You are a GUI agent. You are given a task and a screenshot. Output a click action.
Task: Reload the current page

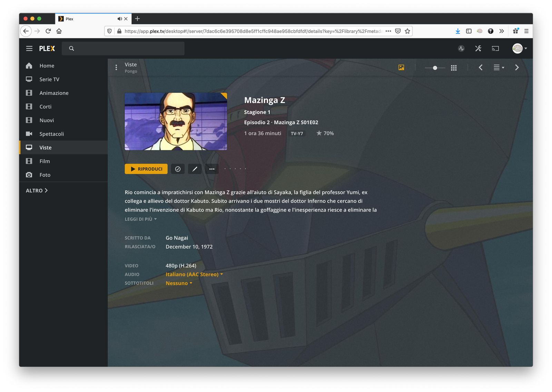coord(48,31)
